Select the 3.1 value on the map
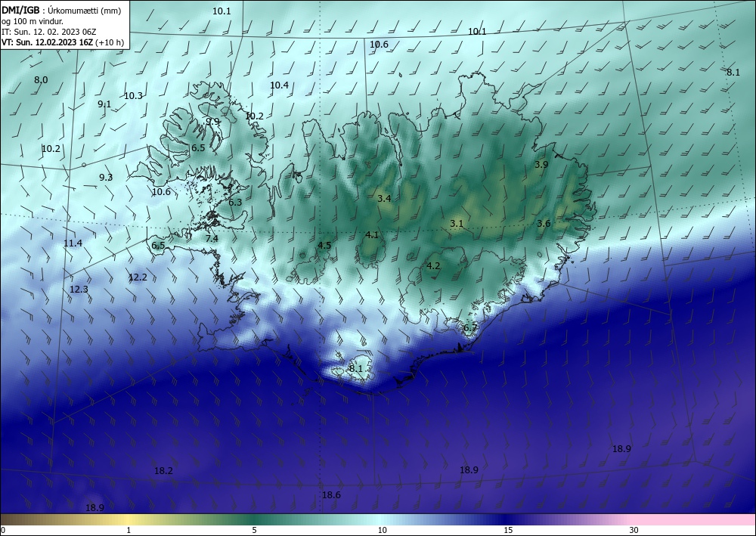The height and width of the screenshot is (536, 756). click(x=457, y=224)
